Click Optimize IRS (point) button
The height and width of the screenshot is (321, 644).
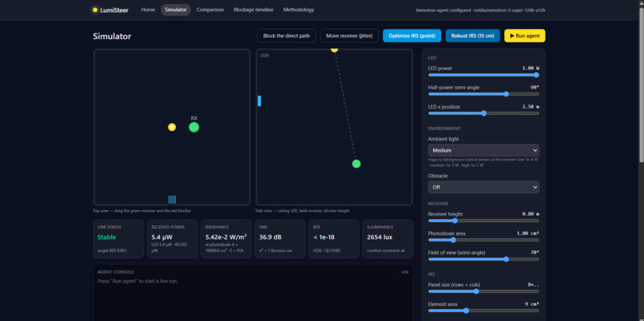click(412, 36)
